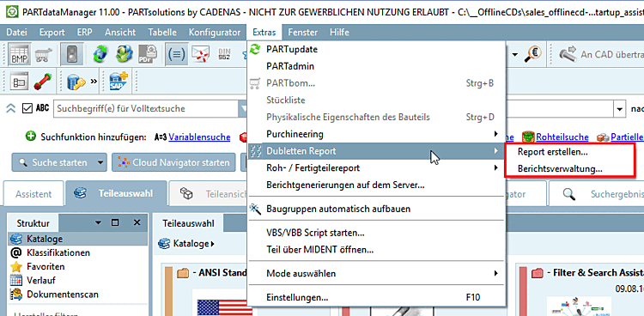Collapse search area with double chevron

pyautogui.click(x=10, y=108)
